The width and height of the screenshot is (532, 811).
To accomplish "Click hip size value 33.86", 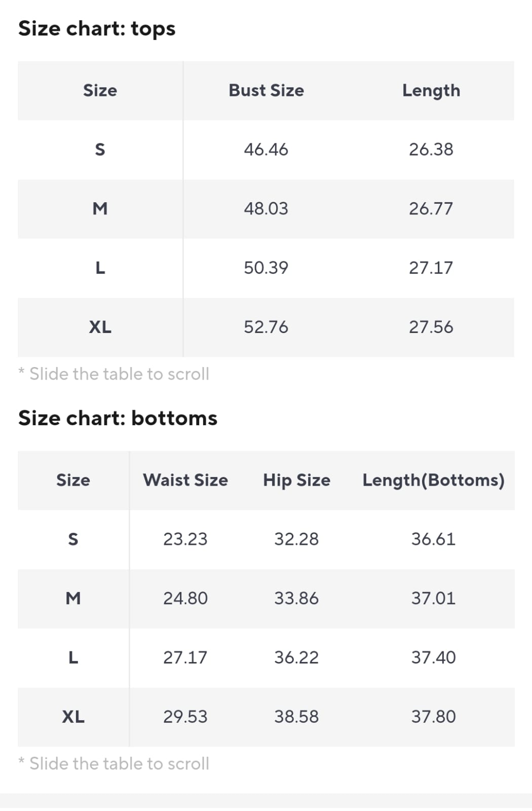I will [296, 598].
